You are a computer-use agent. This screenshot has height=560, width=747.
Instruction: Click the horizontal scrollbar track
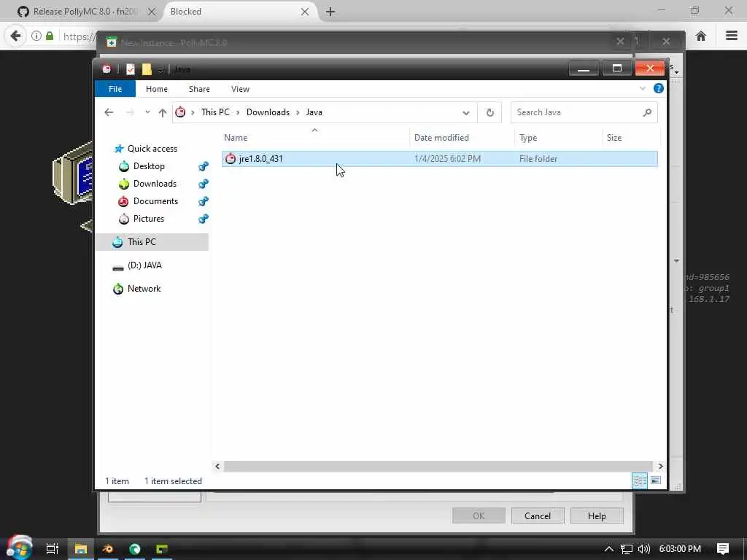[438, 466]
